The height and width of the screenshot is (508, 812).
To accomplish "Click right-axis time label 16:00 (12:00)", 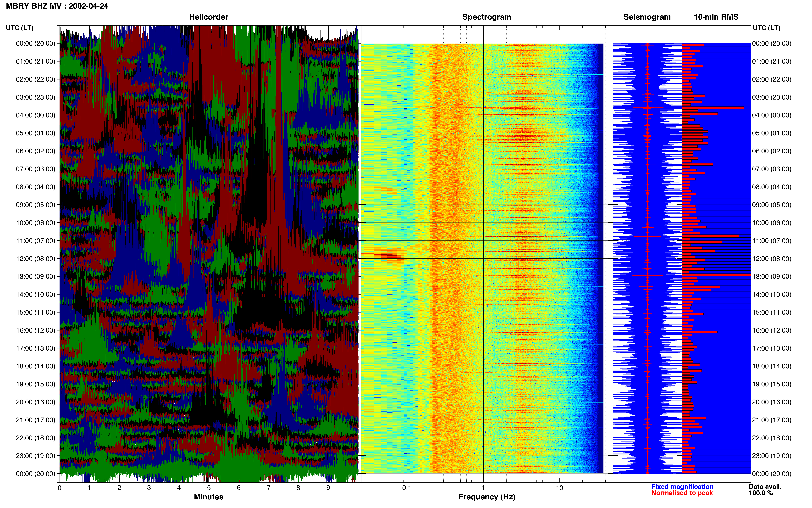I will coord(772,330).
